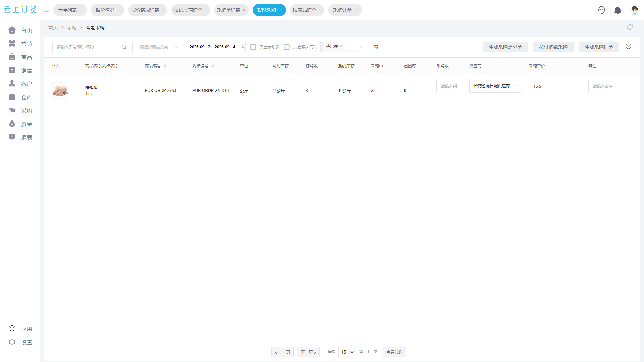Open 资金 sidebar section
This screenshot has height=362, width=644.
[x=20, y=124]
